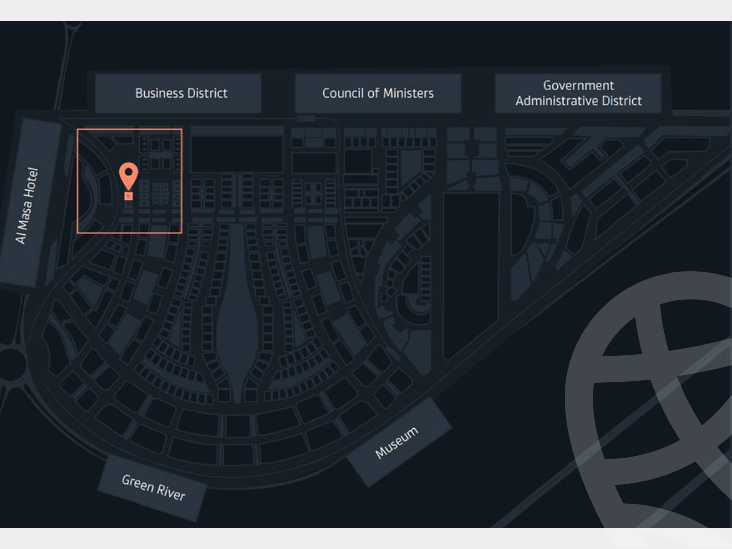732x549 pixels.
Task: Select the Green River label
Action: (152, 487)
